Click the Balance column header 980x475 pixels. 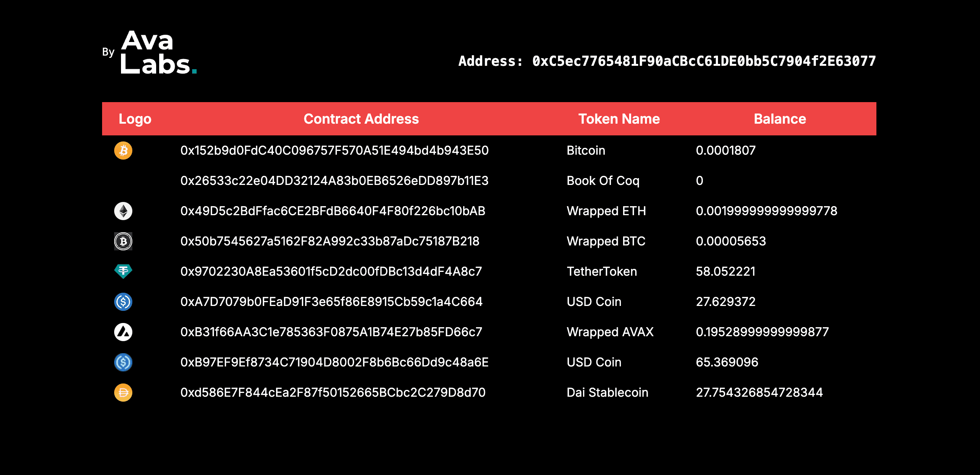pyautogui.click(x=780, y=119)
